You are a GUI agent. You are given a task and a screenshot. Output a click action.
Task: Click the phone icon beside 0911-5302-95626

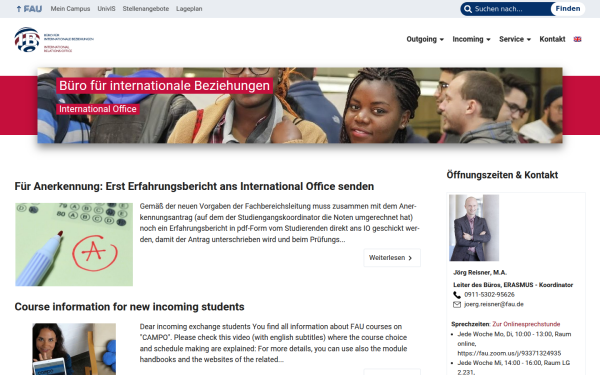tap(457, 295)
